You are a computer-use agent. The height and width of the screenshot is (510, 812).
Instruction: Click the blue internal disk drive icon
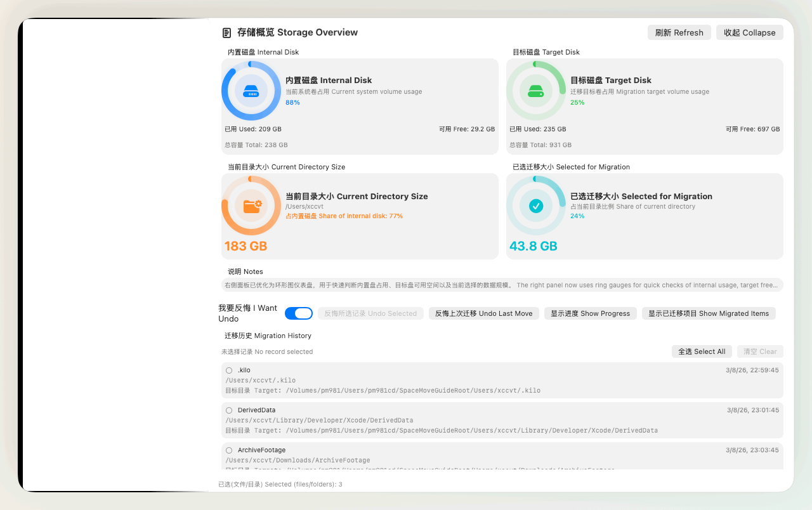pyautogui.click(x=251, y=91)
